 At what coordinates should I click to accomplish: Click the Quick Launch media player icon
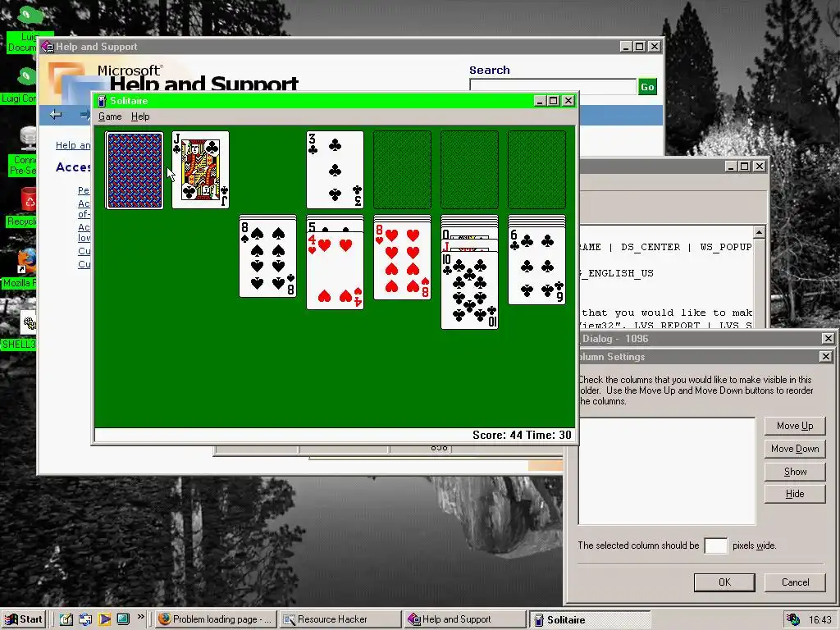coord(104,619)
